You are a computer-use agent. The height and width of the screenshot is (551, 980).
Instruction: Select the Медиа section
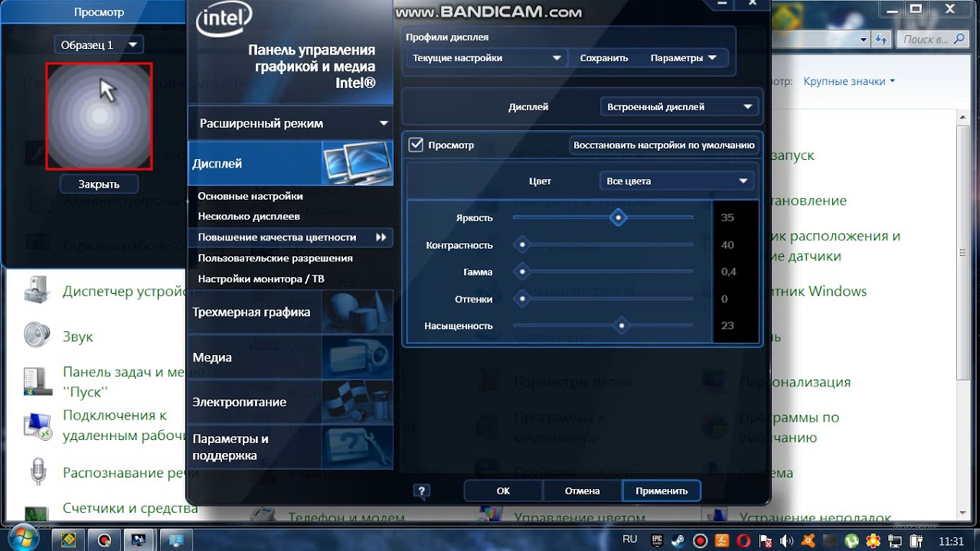(290, 357)
